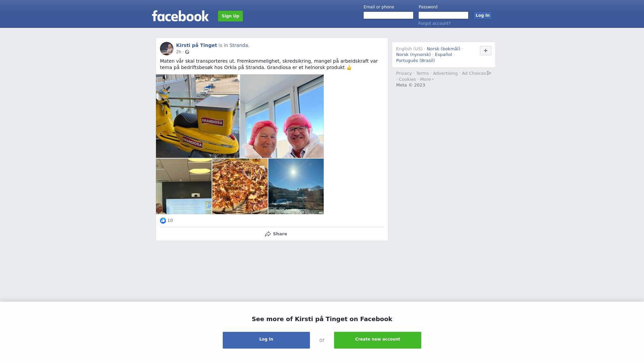This screenshot has width=644, height=362.
Task: Expand the More footer dropdown
Action: point(427,79)
